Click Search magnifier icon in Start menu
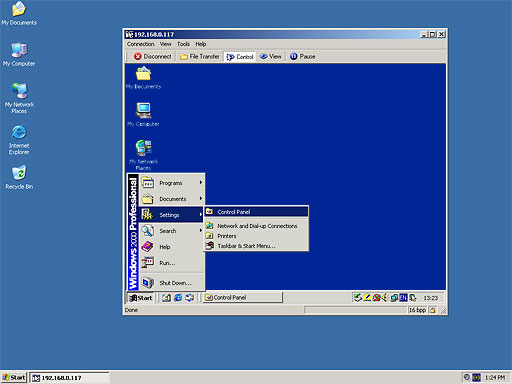Image resolution: width=512 pixels, height=384 pixels. click(148, 231)
